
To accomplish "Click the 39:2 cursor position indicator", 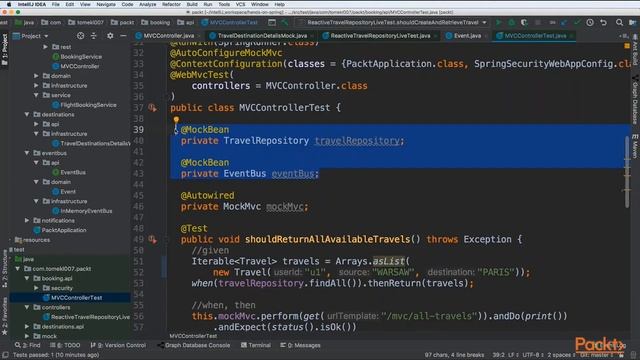I will (x=498, y=355).
